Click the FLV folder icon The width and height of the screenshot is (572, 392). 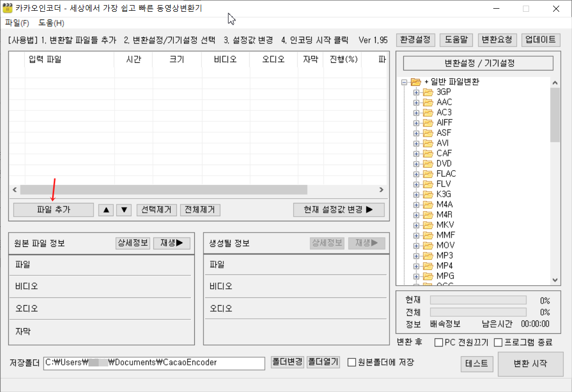428,184
